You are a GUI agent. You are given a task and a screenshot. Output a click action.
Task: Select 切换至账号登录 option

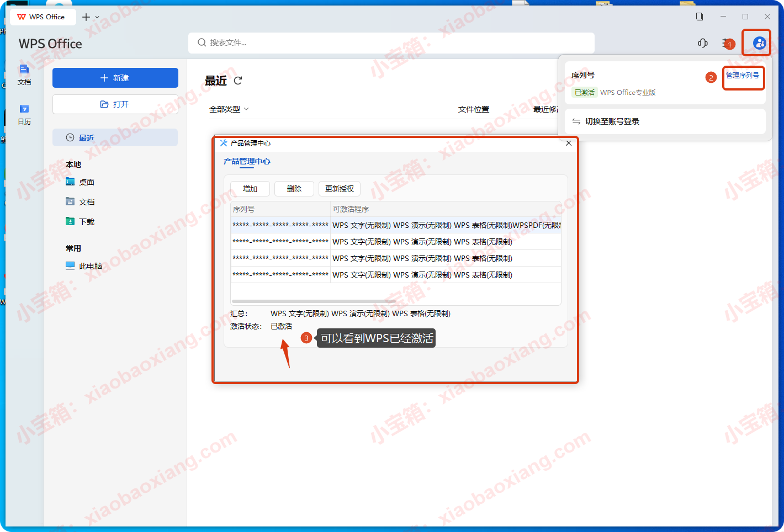[612, 121]
